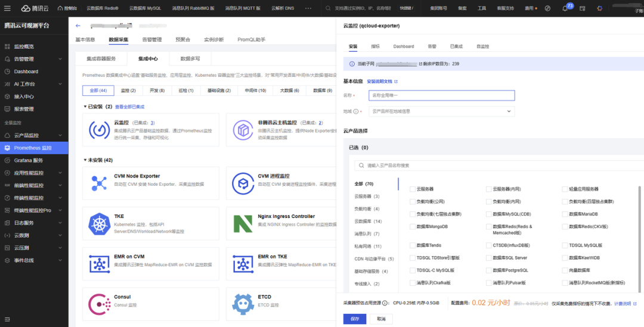This screenshot has height=327, width=644.
Task: Collapse the 未安装 section
Action: pyautogui.click(x=85, y=160)
